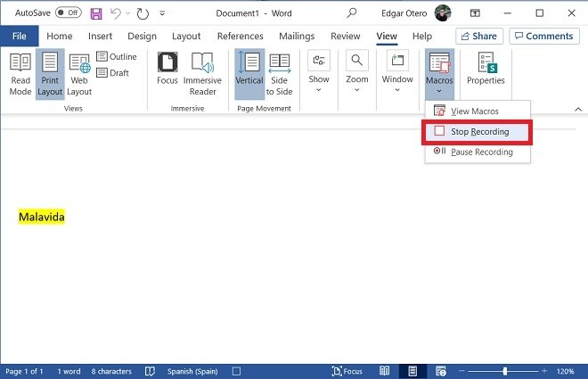Undo the last action

116,14
